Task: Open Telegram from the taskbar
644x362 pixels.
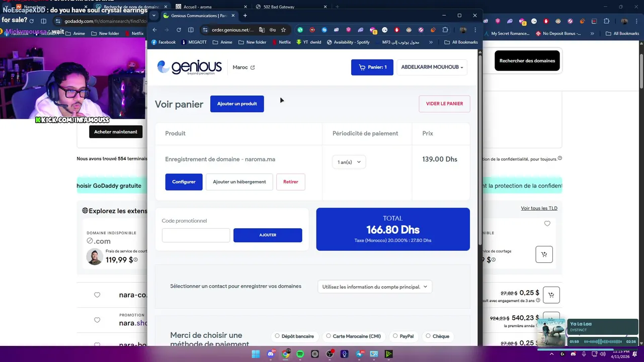Action: (x=359, y=354)
